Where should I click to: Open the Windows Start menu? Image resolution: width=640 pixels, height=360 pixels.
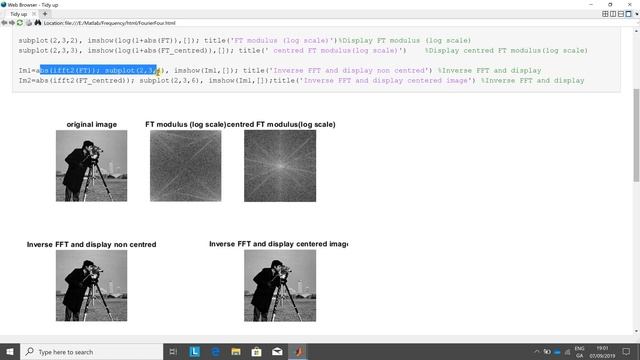click(10, 351)
